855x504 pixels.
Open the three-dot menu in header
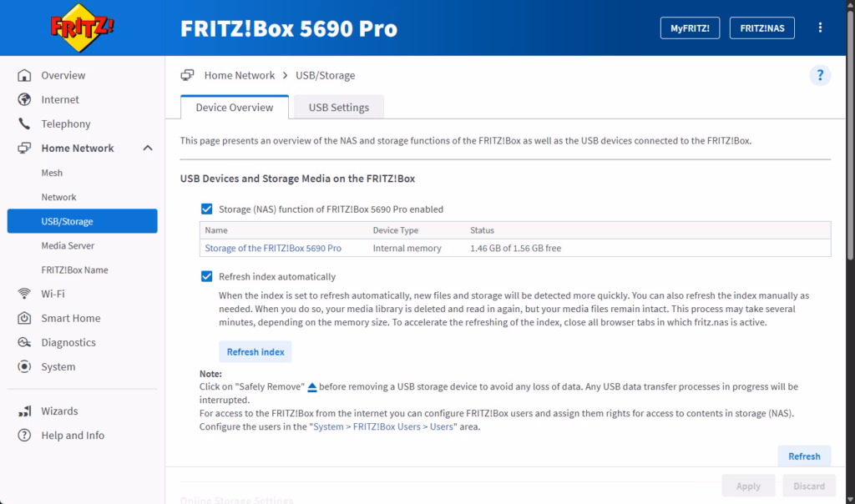coord(820,28)
